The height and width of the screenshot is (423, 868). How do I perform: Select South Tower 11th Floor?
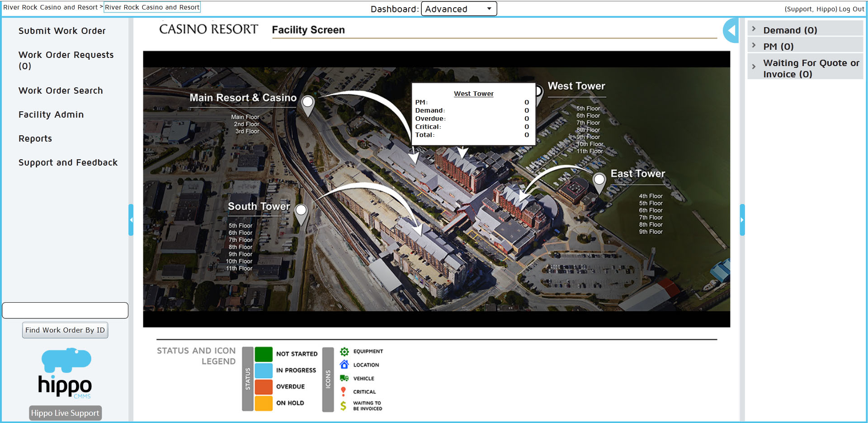pos(239,268)
